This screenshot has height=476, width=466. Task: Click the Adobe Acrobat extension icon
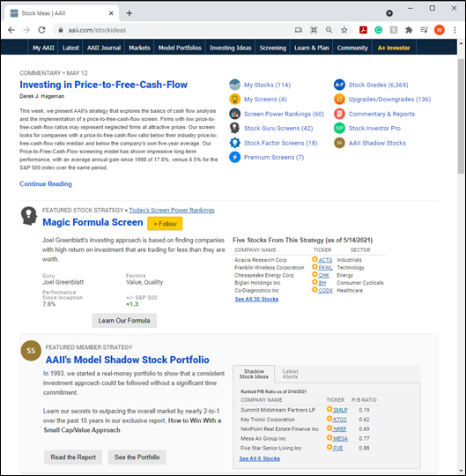(363, 30)
